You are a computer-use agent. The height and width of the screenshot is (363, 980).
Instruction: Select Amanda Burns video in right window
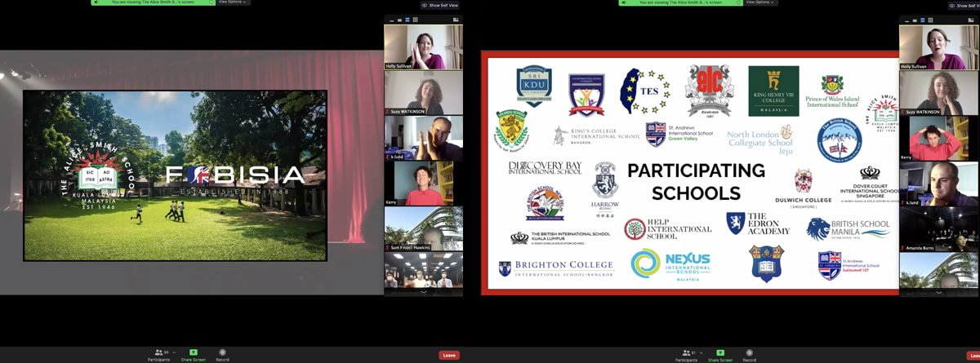tap(939, 228)
